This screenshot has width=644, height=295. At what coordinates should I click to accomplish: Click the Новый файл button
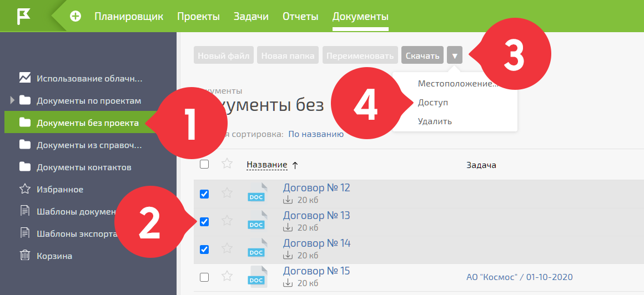223,55
